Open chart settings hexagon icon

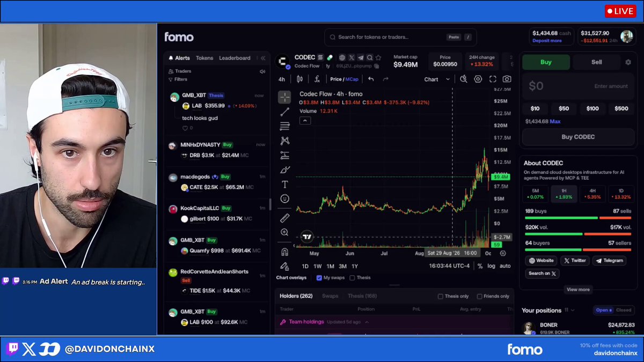[x=478, y=79]
